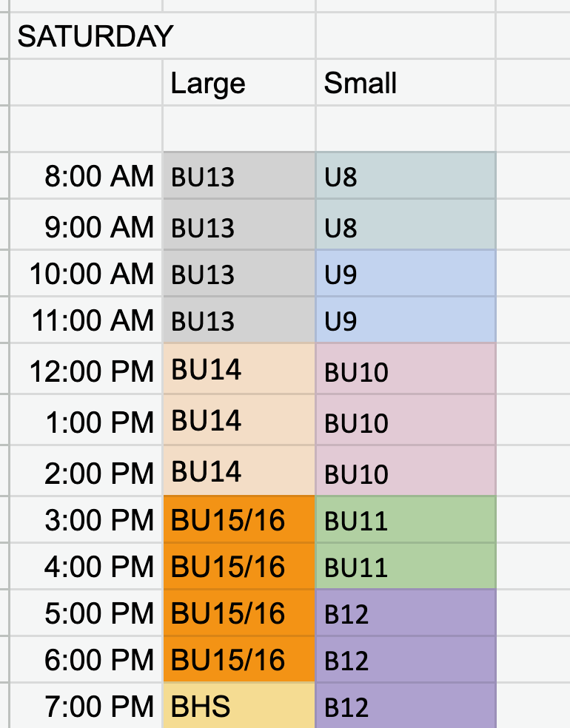The height and width of the screenshot is (728, 570).
Task: Select the B12 cell in the 7:00 PM row
Action: click(405, 707)
